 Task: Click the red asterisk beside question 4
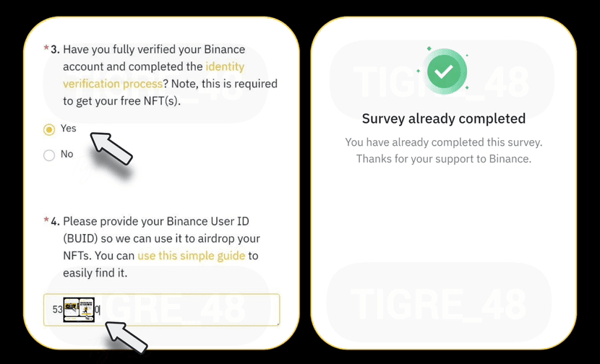pos(46,221)
